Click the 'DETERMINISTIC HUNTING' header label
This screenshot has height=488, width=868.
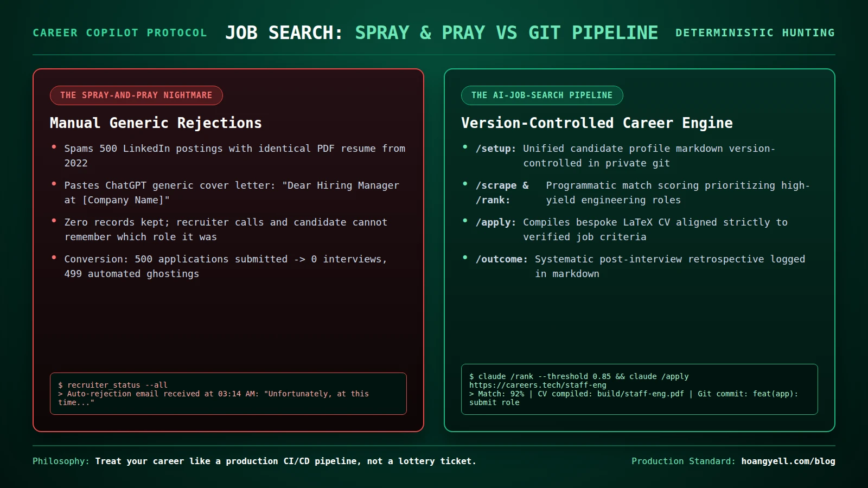point(755,33)
